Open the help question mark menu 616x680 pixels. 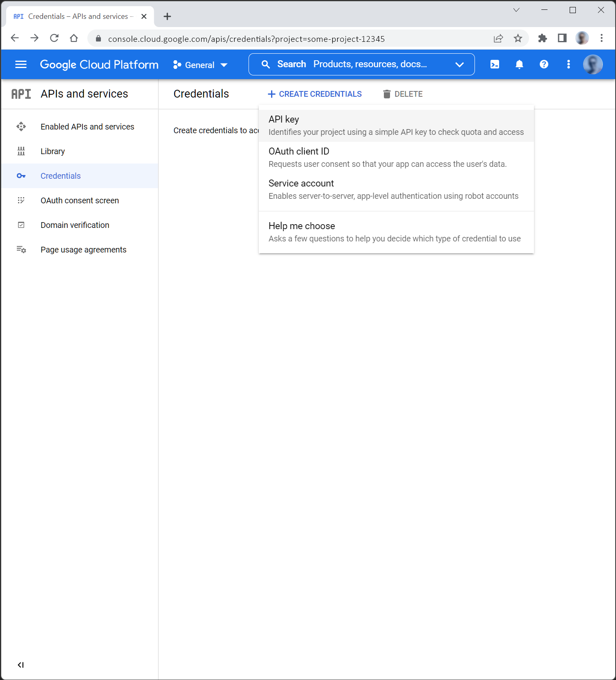pos(544,64)
